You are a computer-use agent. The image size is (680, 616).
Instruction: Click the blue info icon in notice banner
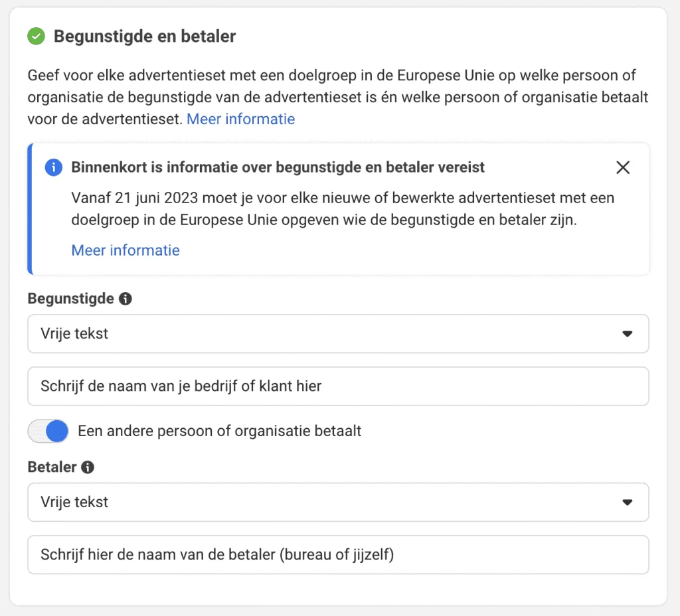[x=53, y=167]
